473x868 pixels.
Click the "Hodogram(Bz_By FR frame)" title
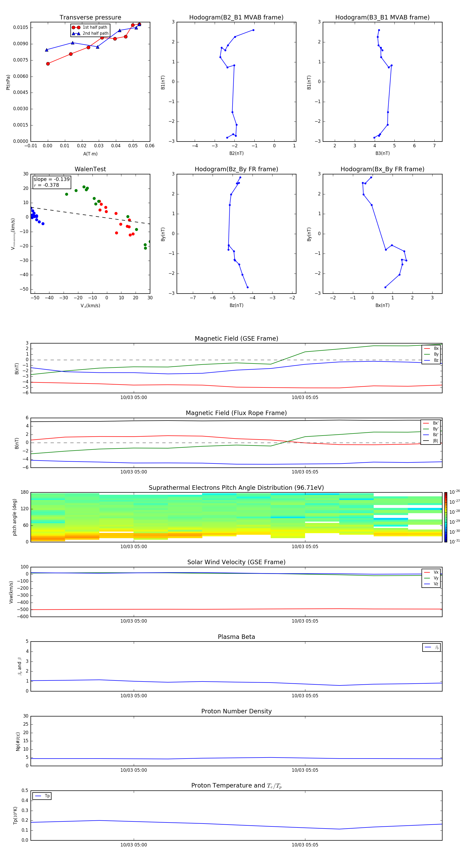[x=236, y=169]
